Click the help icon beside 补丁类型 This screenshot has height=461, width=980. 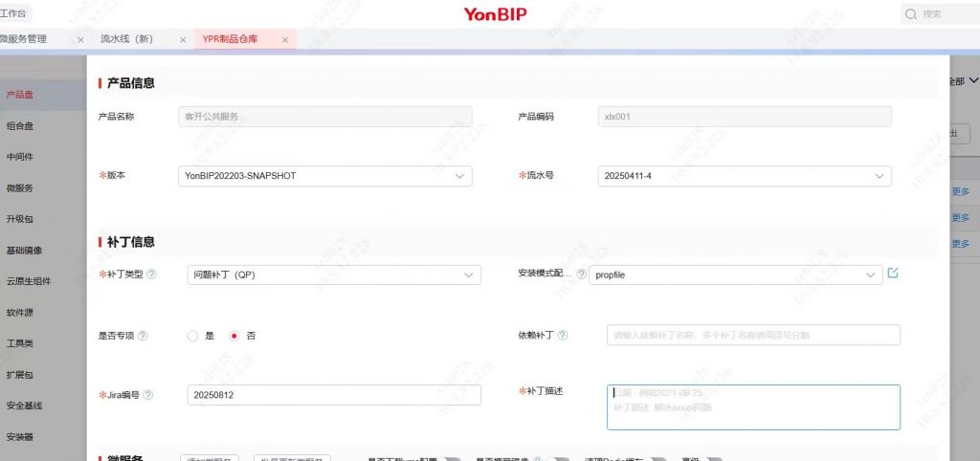click(x=152, y=274)
